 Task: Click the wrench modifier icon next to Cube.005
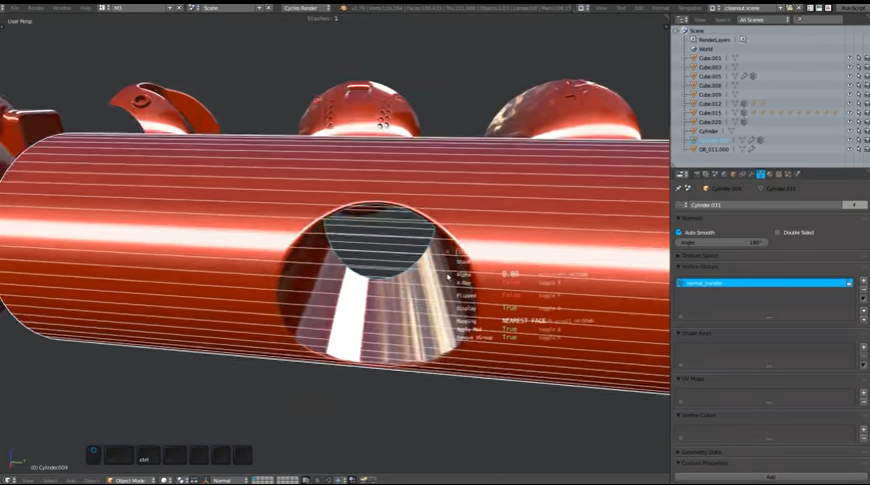(x=743, y=76)
